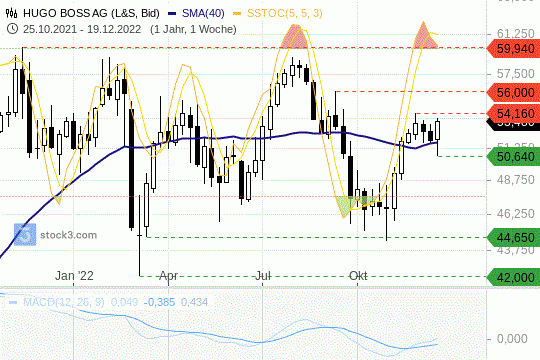This screenshot has width=540, height=360.
Task: Click the MACD value 0,049
Action: 124,302
